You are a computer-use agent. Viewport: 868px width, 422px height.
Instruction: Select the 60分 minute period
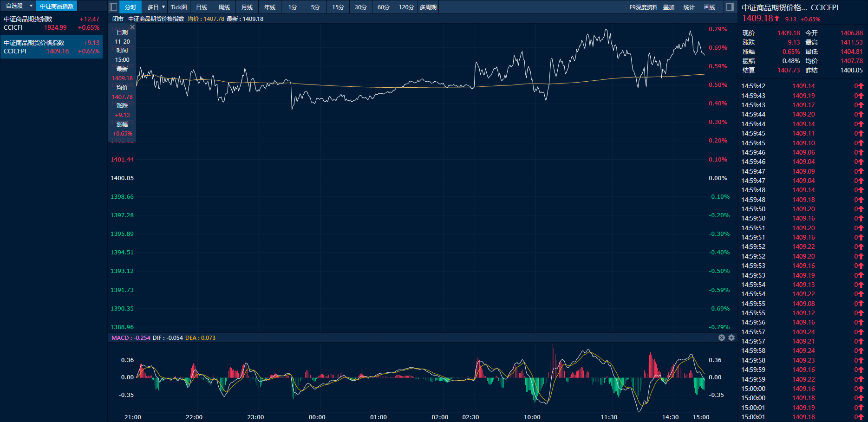383,7
